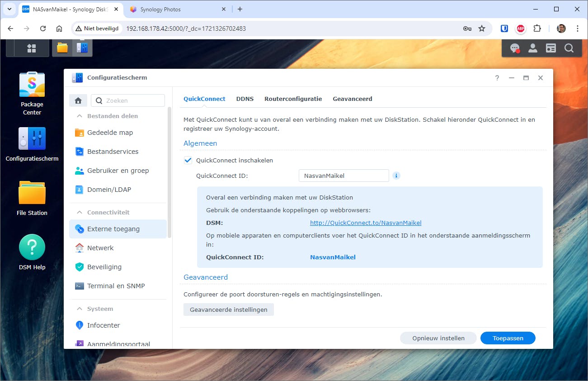
Task: Open Bitwarden browser extension
Action: pyautogui.click(x=504, y=29)
